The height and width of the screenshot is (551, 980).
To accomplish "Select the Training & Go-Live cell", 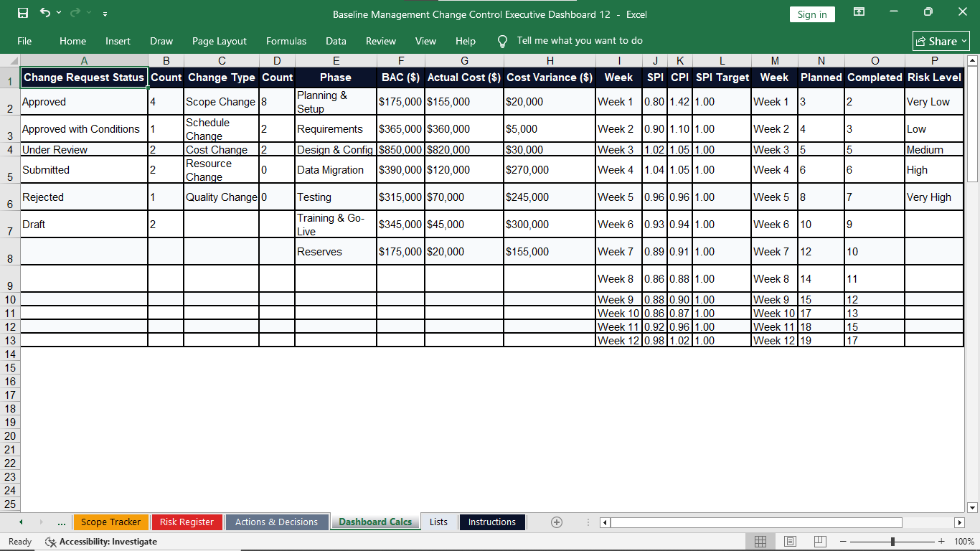I will [336, 225].
